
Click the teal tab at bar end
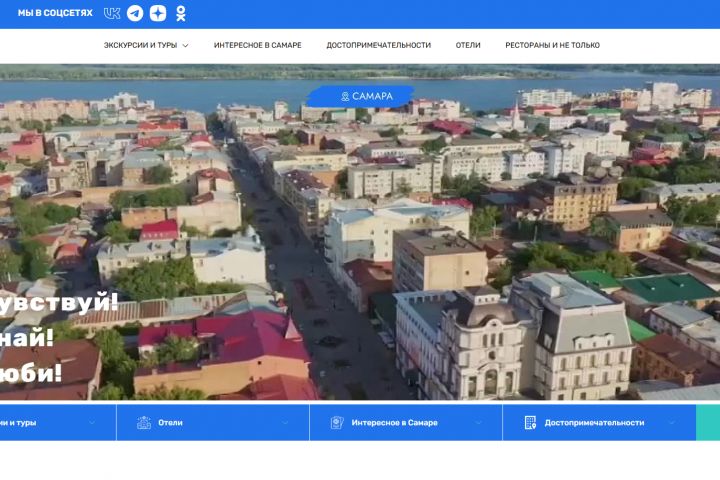pyautogui.click(x=708, y=423)
